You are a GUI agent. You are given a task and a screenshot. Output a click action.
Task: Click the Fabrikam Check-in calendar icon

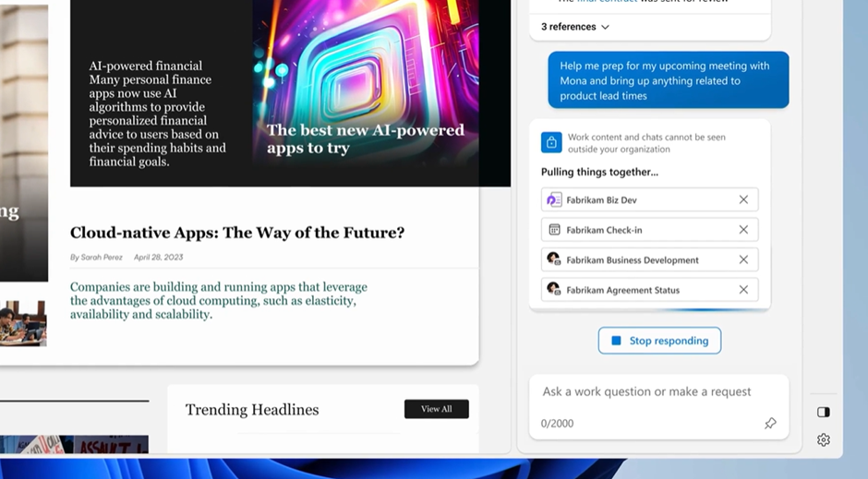click(x=554, y=230)
